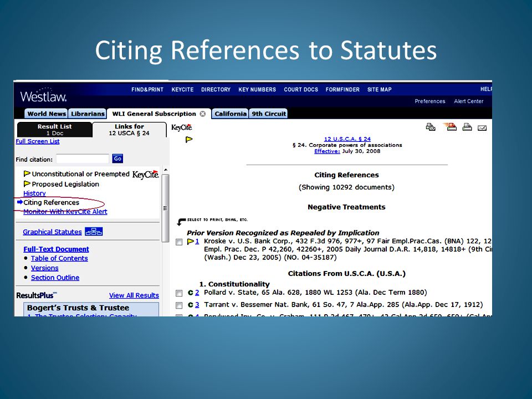
Task: Close the WLI General Subscription tab
Action: 203,114
